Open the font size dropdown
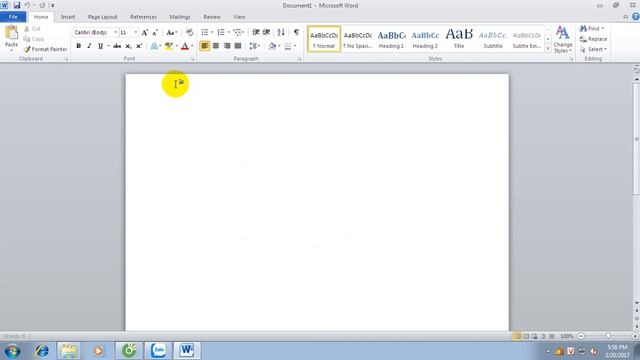The image size is (640, 360). (x=136, y=32)
